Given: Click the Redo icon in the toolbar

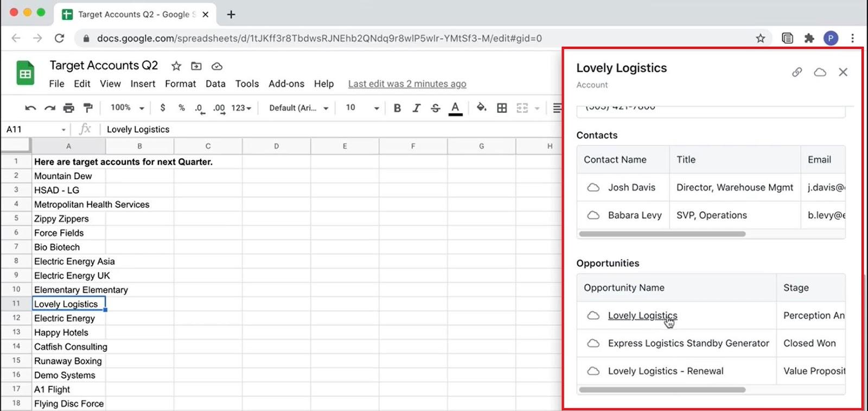Looking at the screenshot, I should tap(50, 108).
